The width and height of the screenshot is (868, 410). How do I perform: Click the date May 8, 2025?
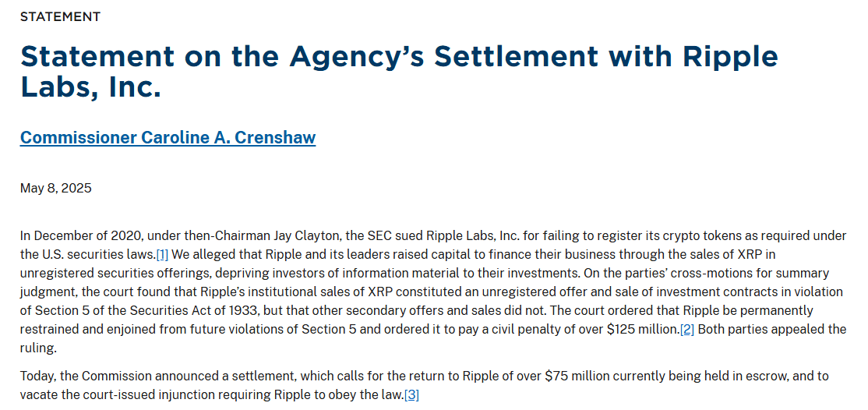(56, 188)
